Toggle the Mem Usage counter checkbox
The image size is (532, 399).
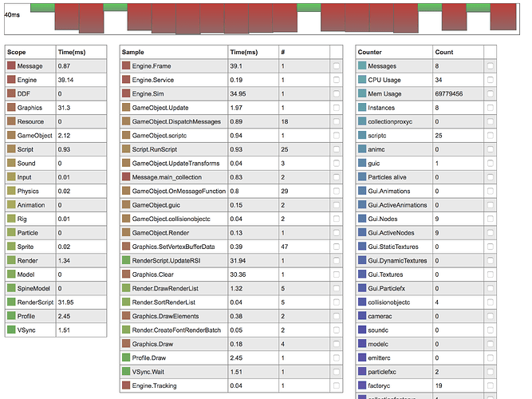(x=490, y=94)
